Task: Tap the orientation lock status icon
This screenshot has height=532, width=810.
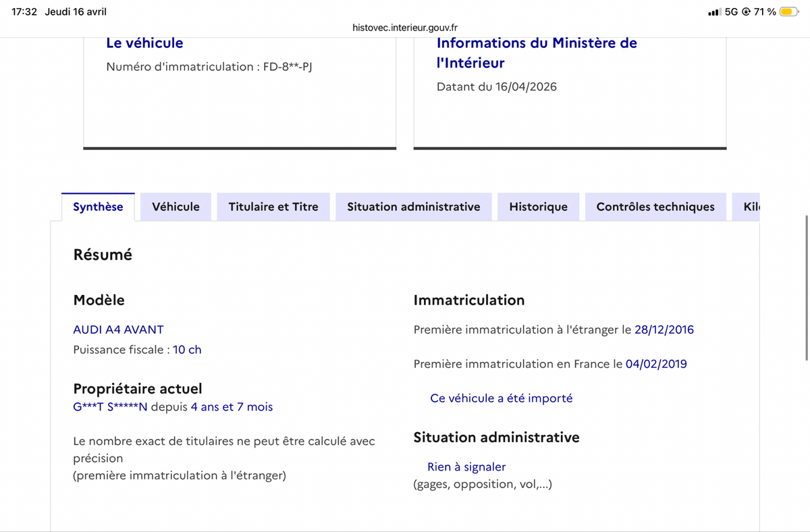Action: point(746,11)
